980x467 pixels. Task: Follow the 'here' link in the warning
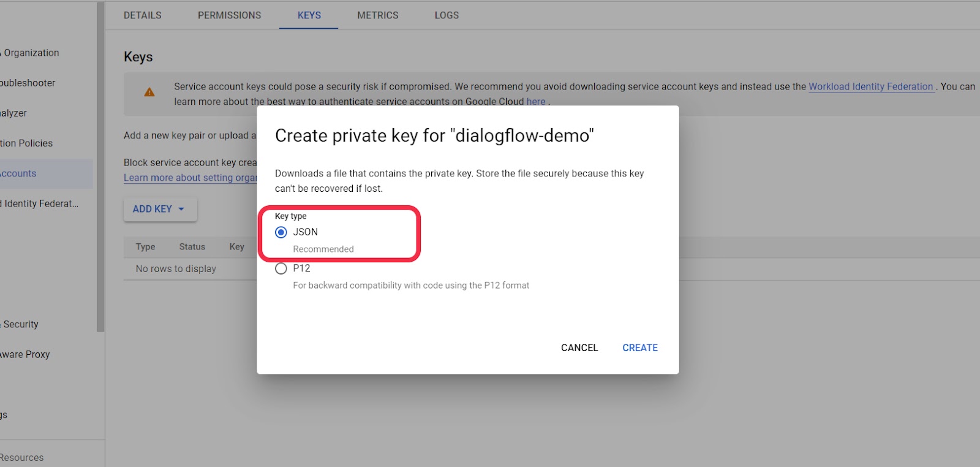tap(536, 102)
